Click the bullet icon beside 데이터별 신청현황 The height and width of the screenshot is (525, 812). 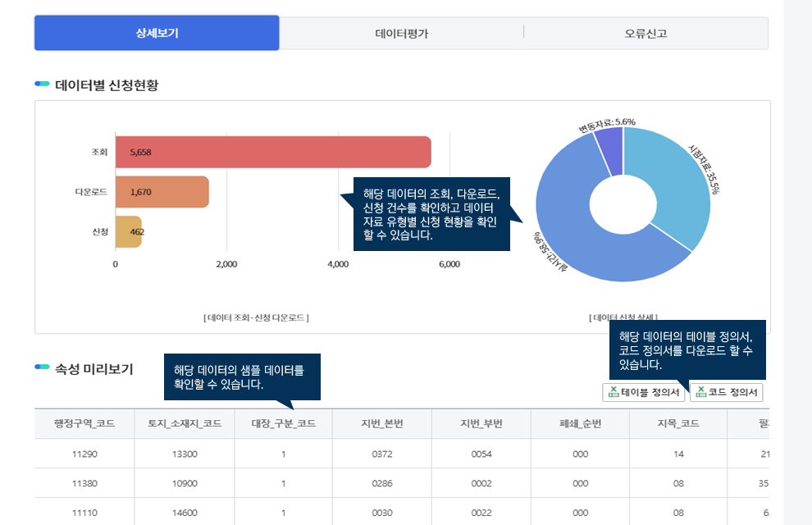pos(42,84)
